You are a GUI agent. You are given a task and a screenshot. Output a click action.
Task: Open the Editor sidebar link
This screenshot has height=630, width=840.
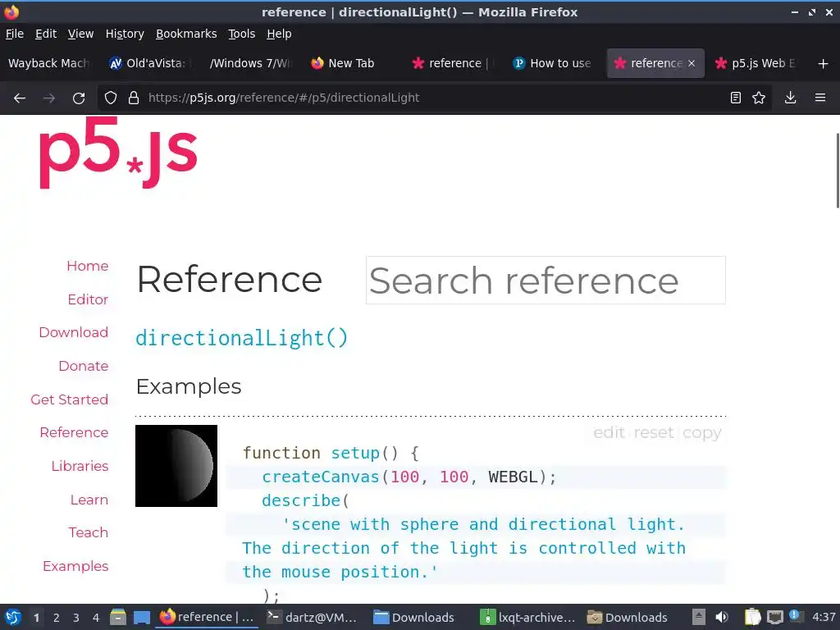click(88, 299)
